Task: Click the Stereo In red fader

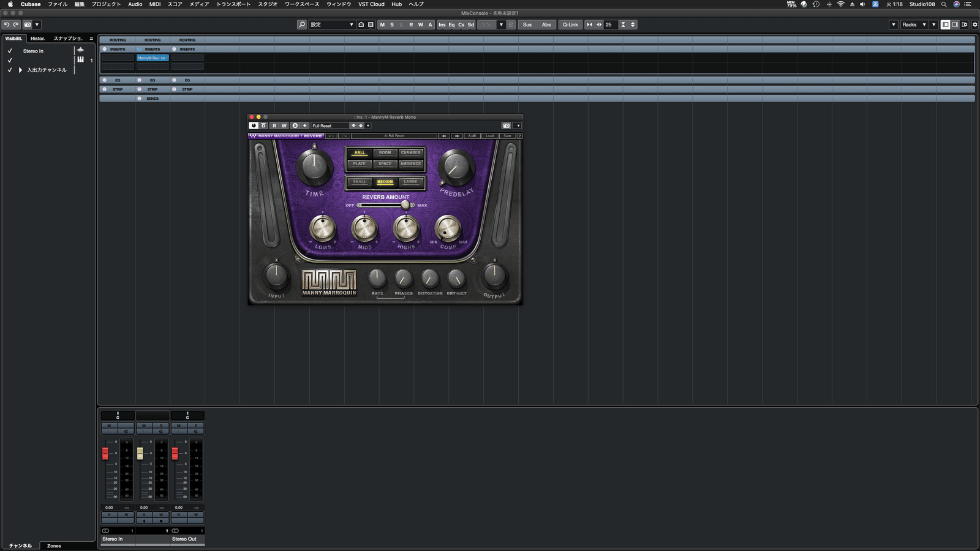Action: tap(105, 453)
